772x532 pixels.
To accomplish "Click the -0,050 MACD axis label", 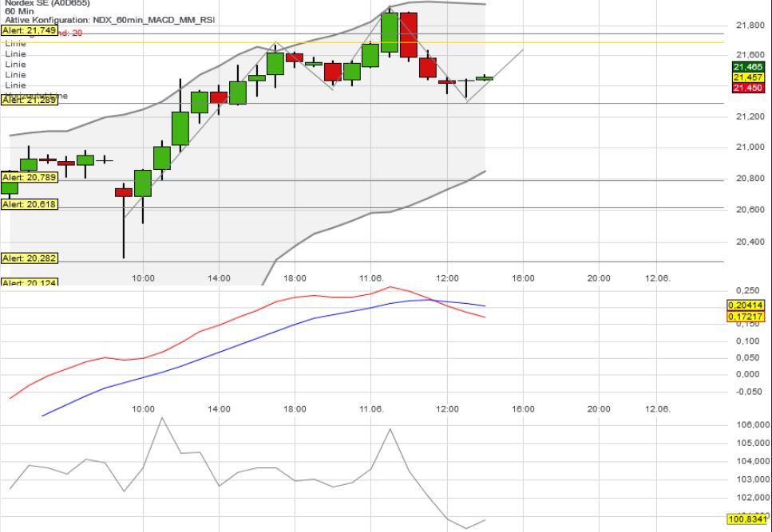I will coord(747,392).
